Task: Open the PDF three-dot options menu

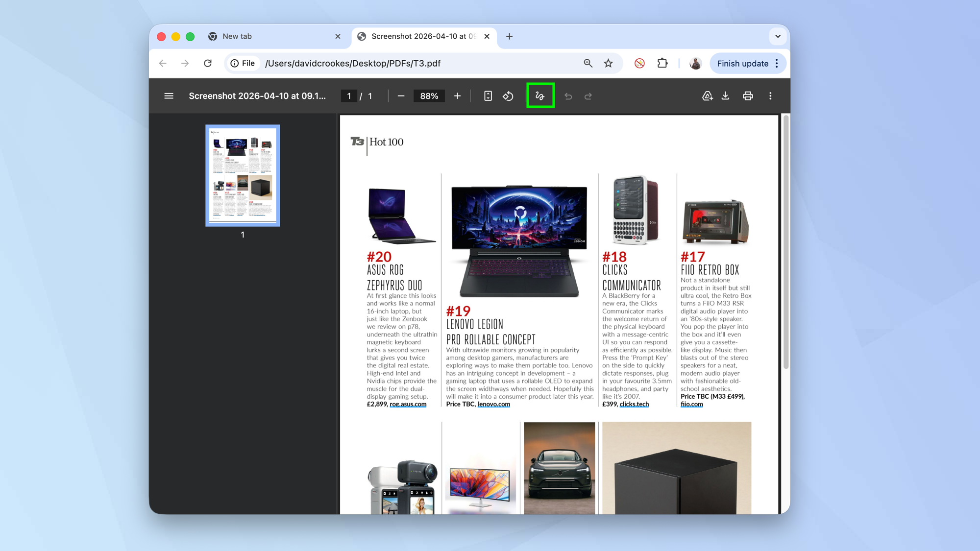Action: coord(770,96)
